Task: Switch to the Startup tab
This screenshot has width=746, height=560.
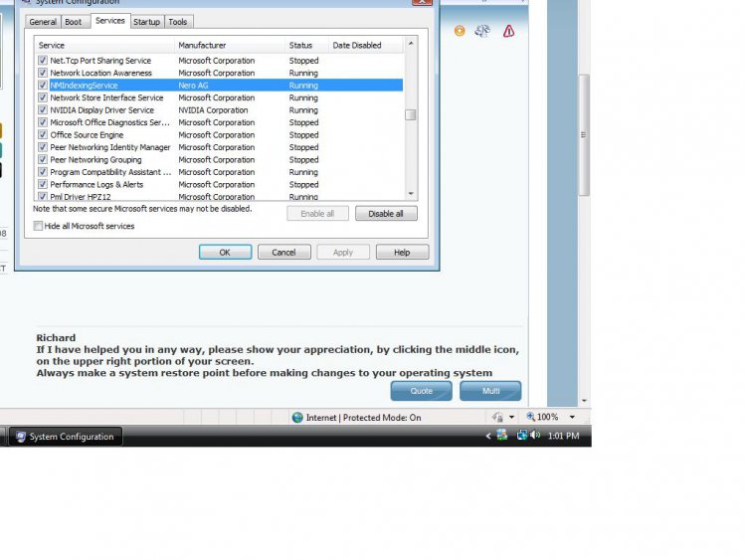Action: [x=146, y=22]
